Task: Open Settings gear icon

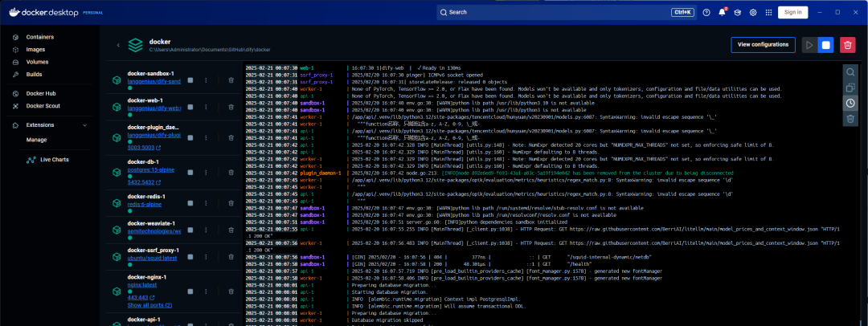Action: pos(753,12)
